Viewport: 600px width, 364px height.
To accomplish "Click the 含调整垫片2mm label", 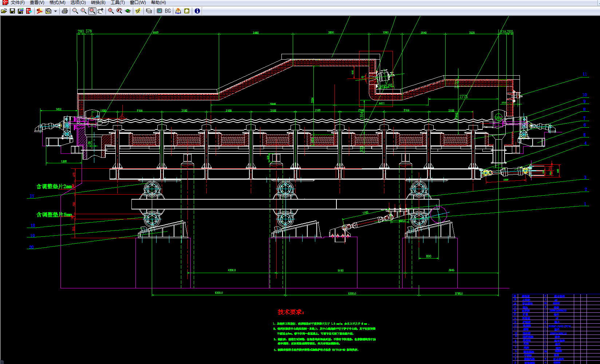I will 54,187.
